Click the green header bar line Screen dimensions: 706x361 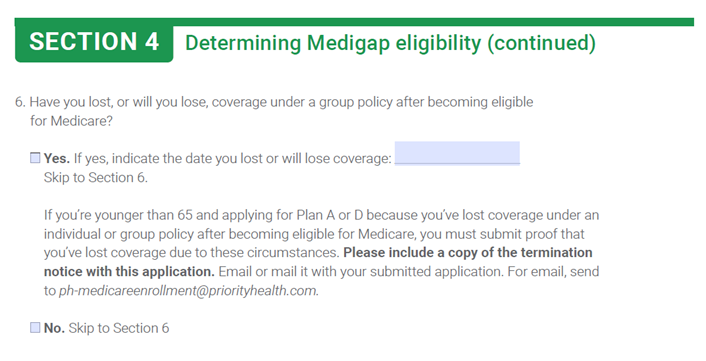(354, 22)
